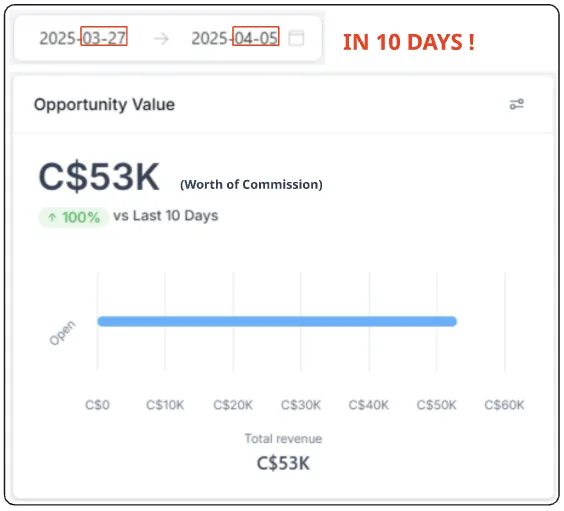Click the Total revenue label
This screenshot has height=511, width=564.
(x=283, y=439)
